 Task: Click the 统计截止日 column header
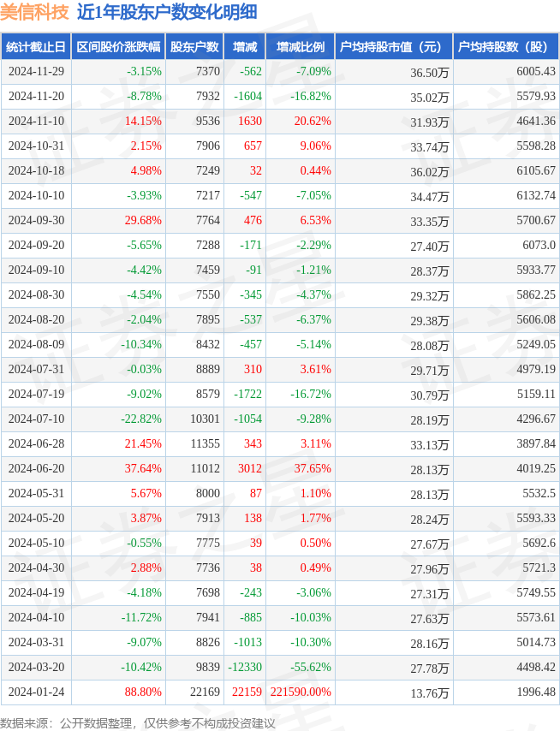tap(36, 46)
